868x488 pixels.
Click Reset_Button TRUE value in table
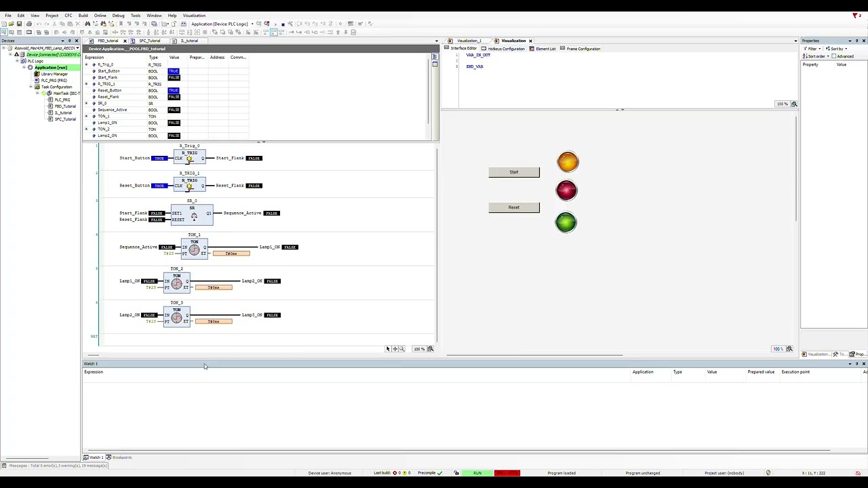point(174,91)
